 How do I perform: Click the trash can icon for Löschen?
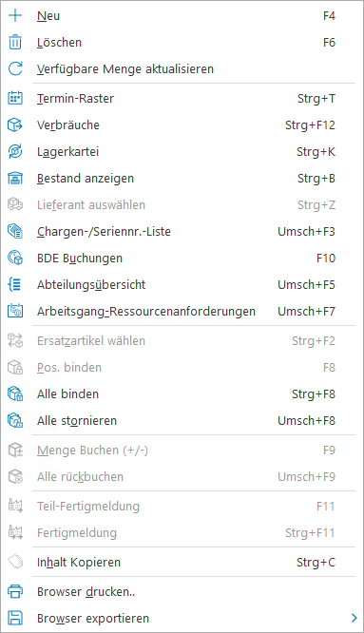click(15, 43)
